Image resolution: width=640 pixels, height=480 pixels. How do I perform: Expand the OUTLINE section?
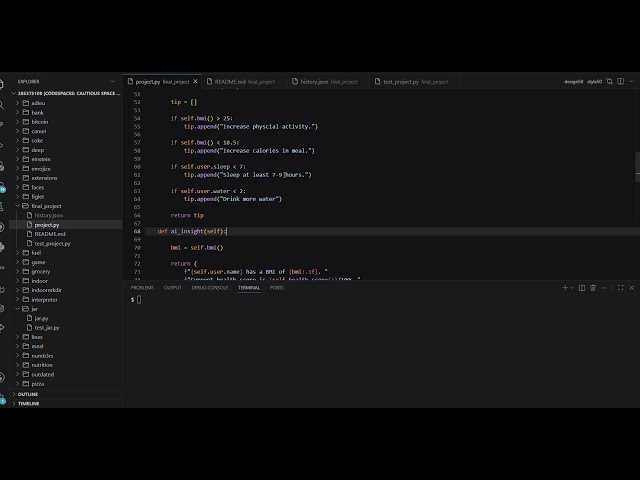14,394
